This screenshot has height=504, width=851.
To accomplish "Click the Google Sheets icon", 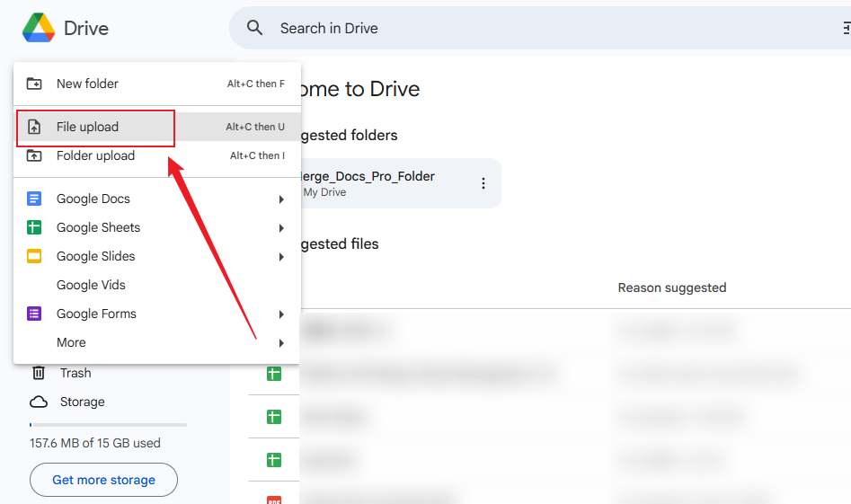I will click(34, 227).
